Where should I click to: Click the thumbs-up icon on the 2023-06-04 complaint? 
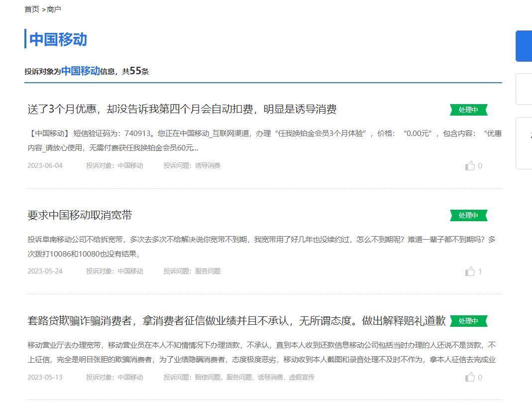click(470, 166)
